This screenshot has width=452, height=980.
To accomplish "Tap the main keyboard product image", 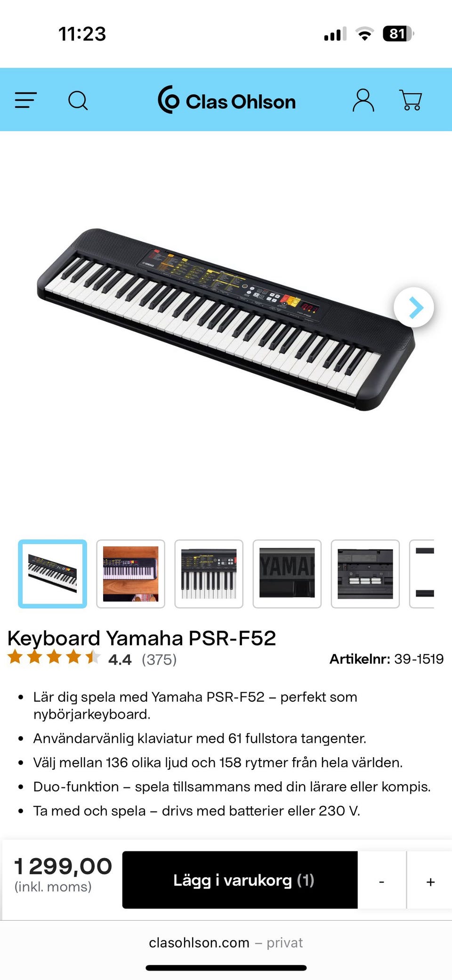I will (x=226, y=319).
